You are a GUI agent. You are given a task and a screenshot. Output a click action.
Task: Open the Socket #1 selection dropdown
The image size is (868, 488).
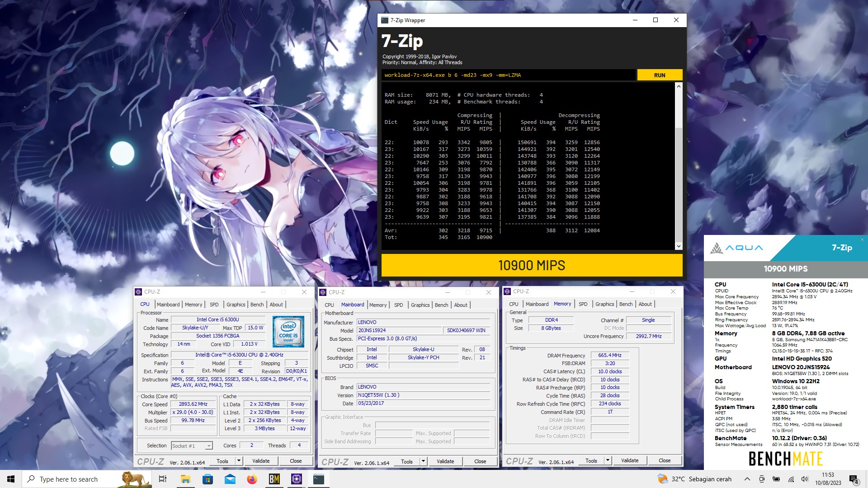pos(192,446)
